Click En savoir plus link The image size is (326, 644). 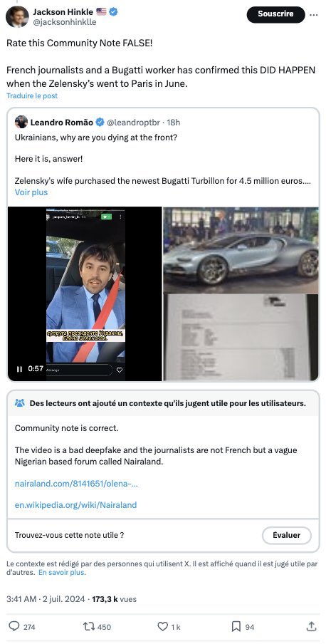point(61,572)
